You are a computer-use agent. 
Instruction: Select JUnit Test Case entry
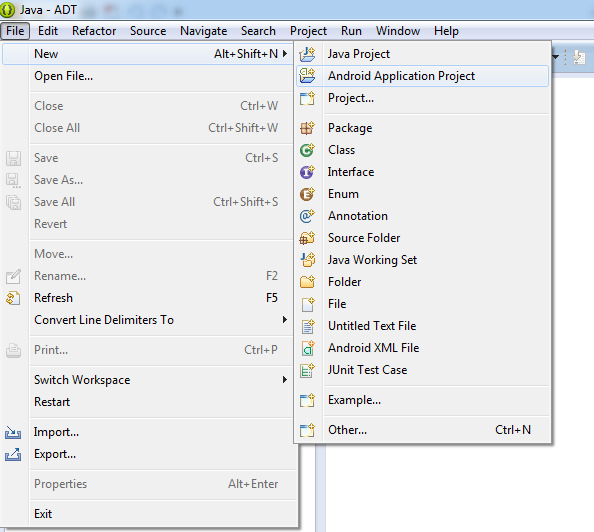(422, 370)
